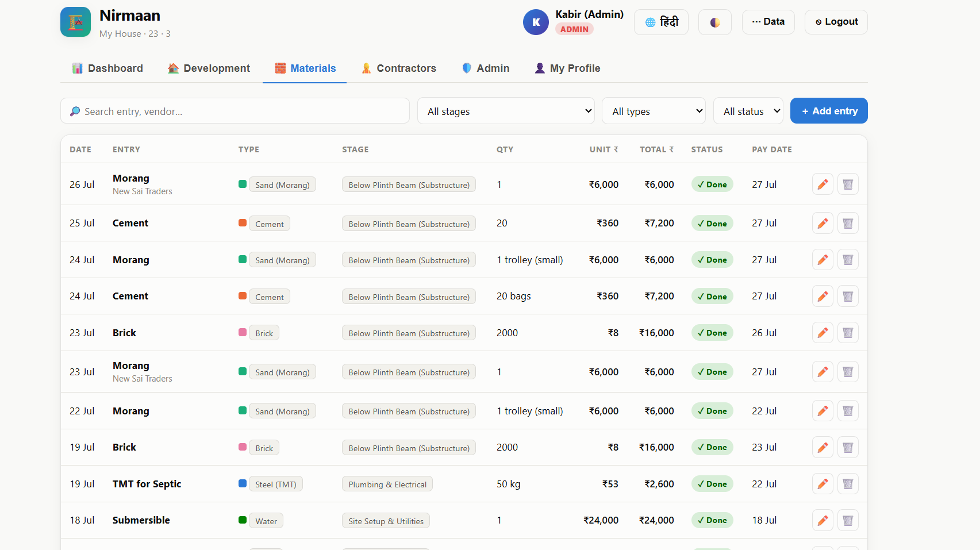The height and width of the screenshot is (550, 980).
Task: Click ₹24,000 total of Submersible
Action: pos(656,520)
